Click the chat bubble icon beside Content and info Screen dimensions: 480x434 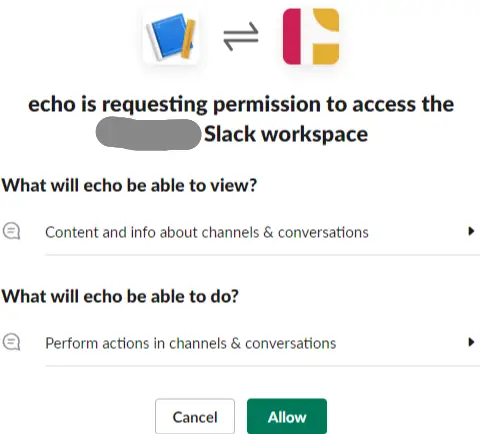(12, 231)
